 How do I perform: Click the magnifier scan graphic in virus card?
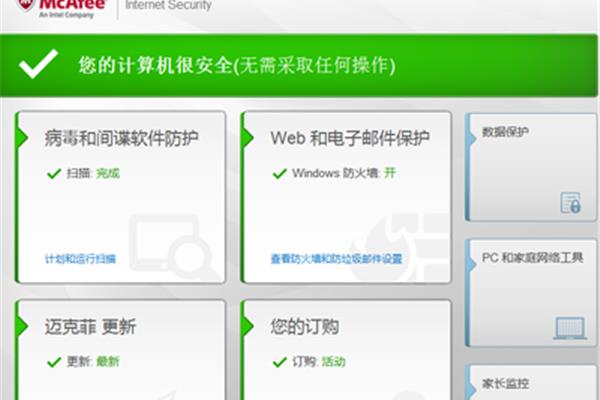(174, 247)
